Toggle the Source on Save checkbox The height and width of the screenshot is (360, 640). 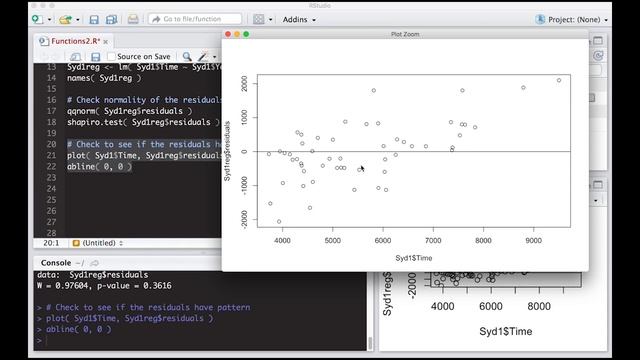pos(111,56)
